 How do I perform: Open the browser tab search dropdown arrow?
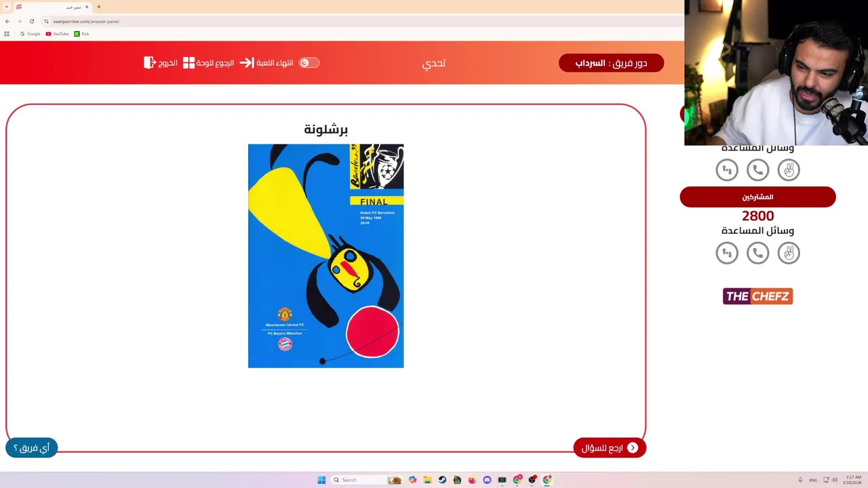(x=7, y=7)
